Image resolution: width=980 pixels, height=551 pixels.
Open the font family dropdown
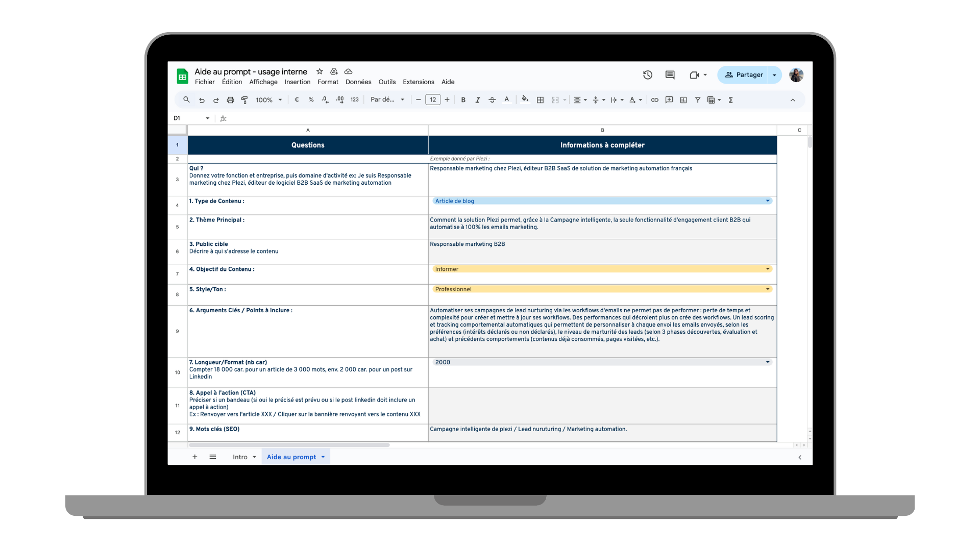(x=387, y=100)
